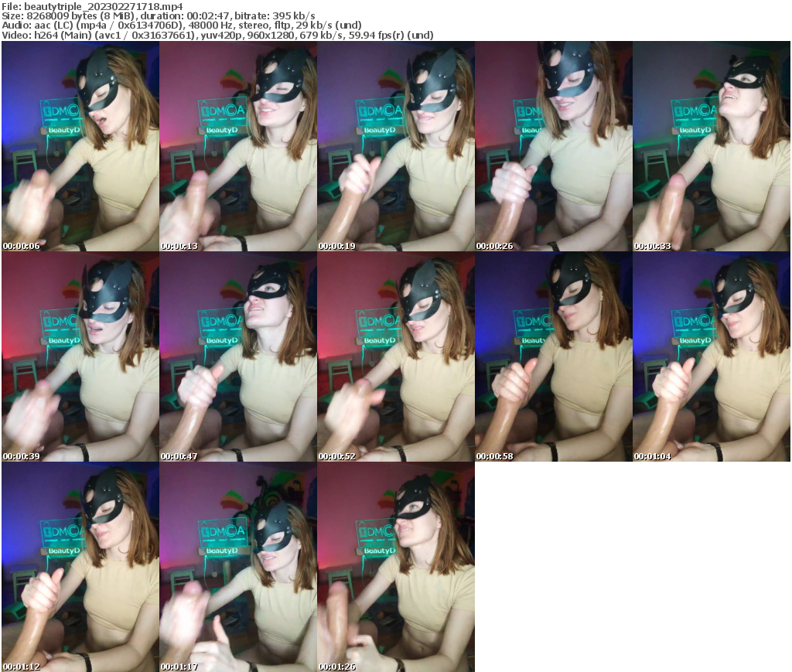Select the 00:00:13 preview frame
The image size is (792, 672).
click(x=237, y=147)
